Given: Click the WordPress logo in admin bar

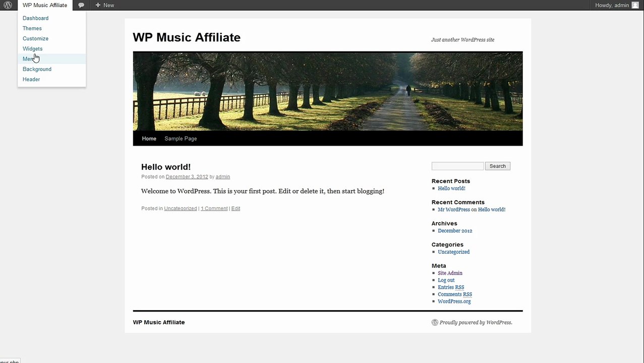Looking at the screenshot, I should coord(8,5).
